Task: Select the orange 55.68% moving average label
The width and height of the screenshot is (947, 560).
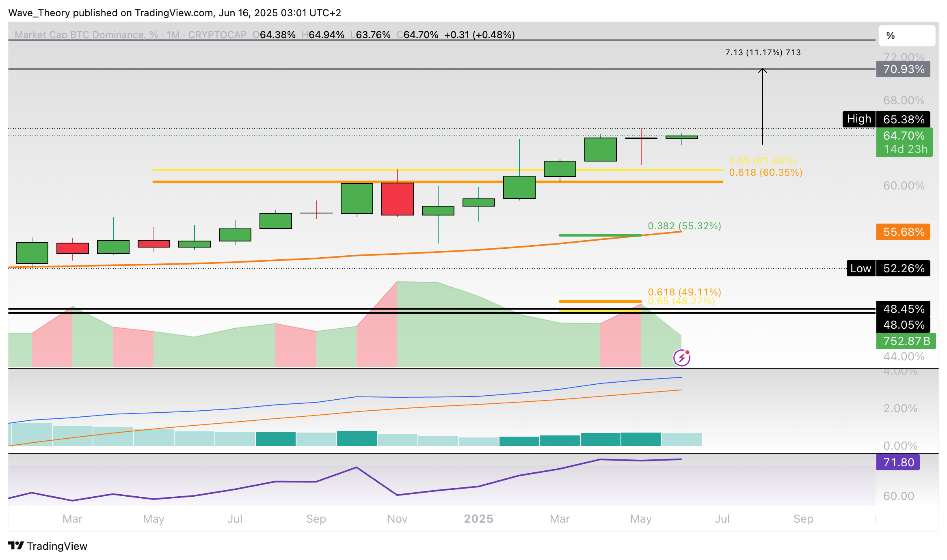Action: coord(903,232)
